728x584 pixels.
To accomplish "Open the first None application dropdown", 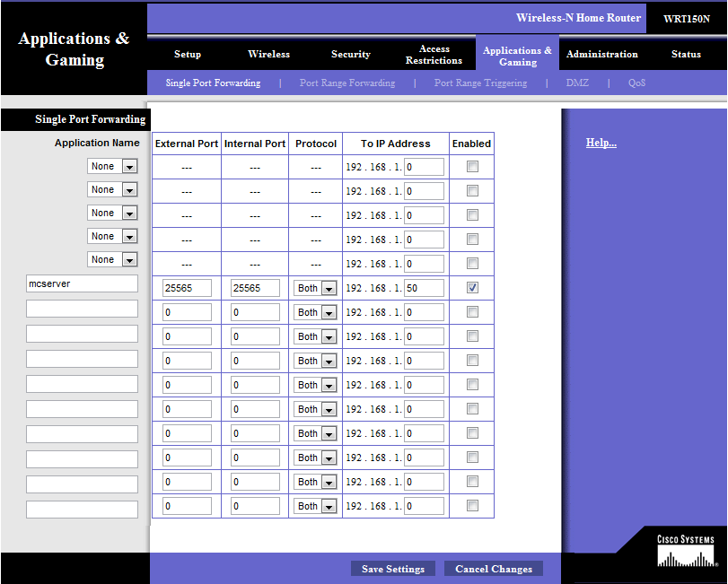I will [x=112, y=166].
